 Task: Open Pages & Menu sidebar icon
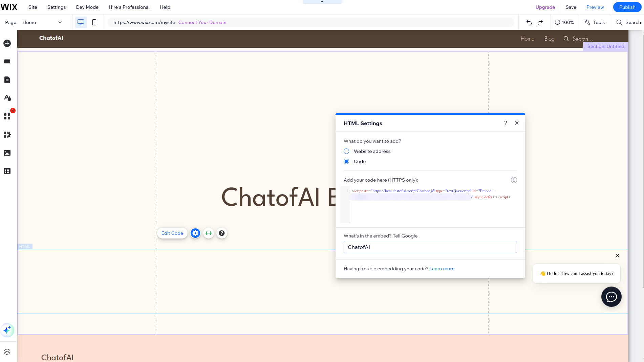(x=7, y=80)
